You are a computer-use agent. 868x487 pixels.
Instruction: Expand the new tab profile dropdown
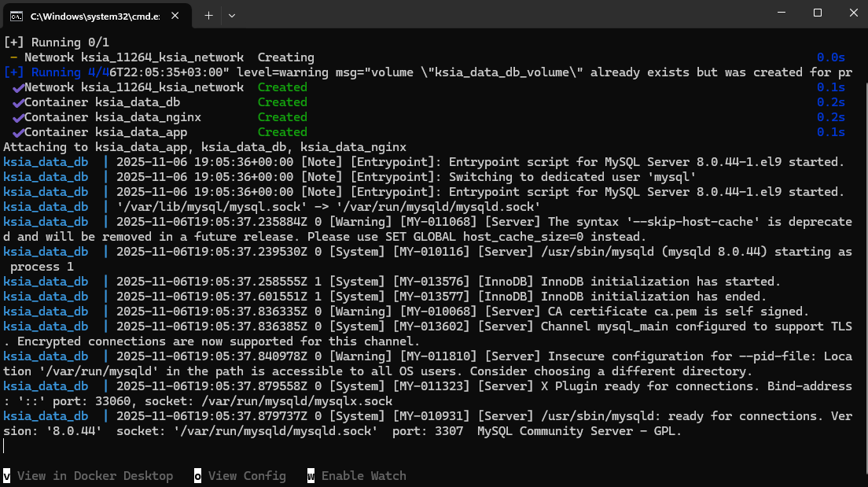pos(232,15)
